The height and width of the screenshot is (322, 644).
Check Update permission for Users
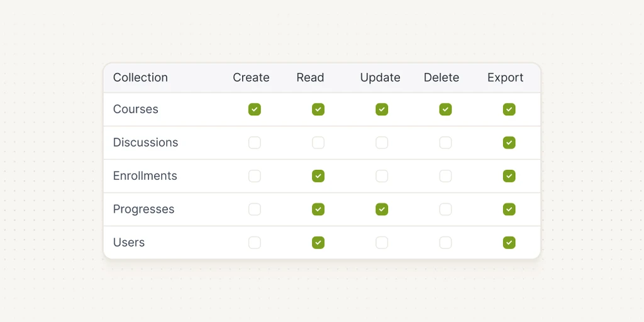click(382, 242)
